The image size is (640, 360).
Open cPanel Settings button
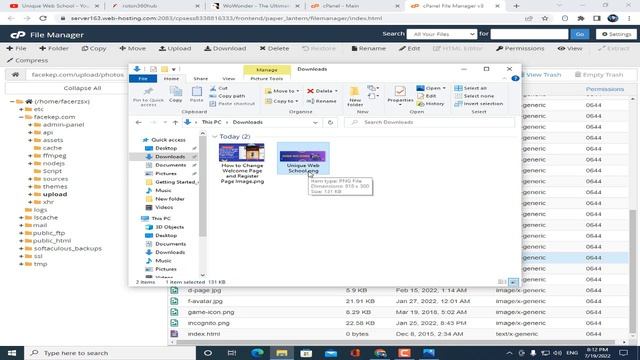click(616, 34)
